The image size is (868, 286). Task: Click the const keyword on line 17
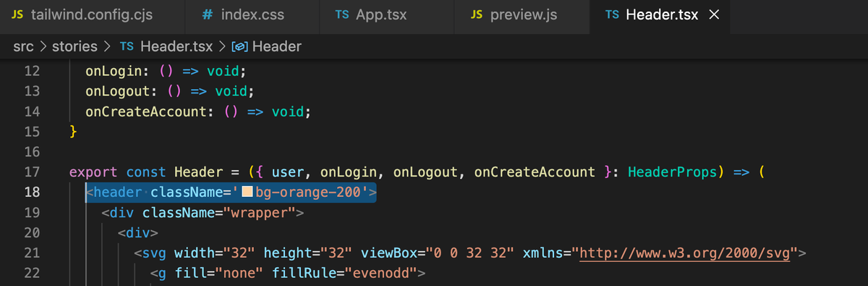146,173
